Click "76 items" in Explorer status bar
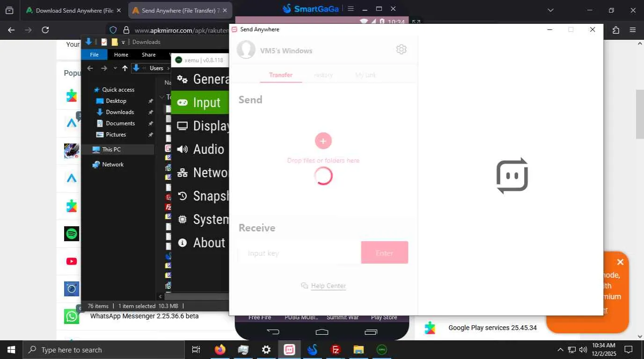This screenshot has width=644, height=359. [98, 306]
